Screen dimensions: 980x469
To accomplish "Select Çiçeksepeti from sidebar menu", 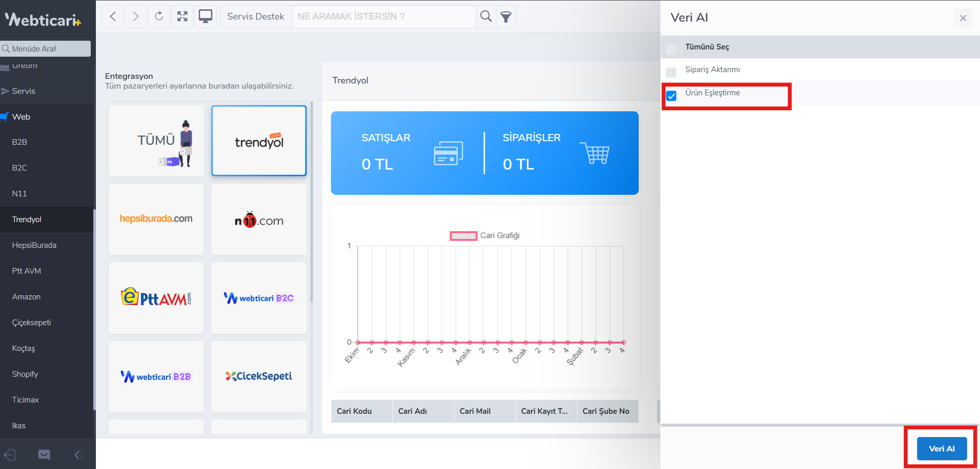I will click(31, 323).
